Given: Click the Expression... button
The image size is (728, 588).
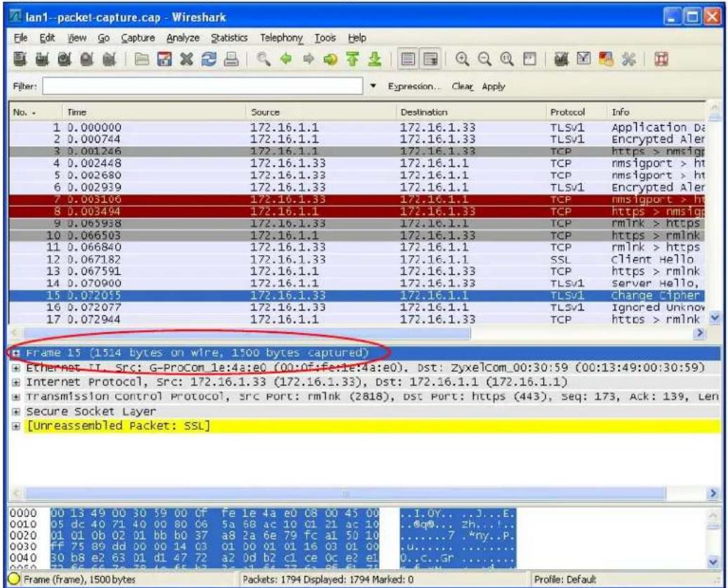Looking at the screenshot, I should point(415,86).
